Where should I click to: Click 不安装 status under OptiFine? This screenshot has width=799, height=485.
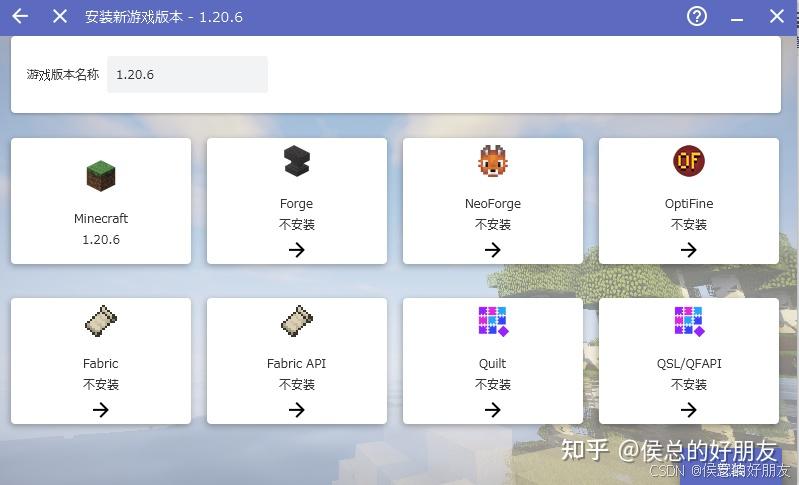point(688,224)
